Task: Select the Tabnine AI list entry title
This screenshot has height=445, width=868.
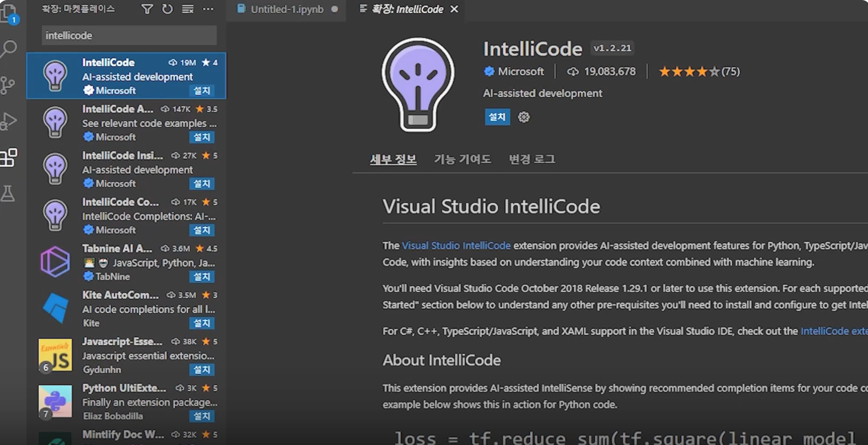Action: tap(117, 248)
